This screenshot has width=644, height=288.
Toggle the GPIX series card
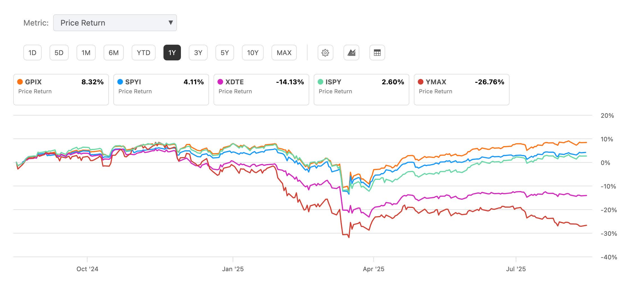tap(61, 90)
